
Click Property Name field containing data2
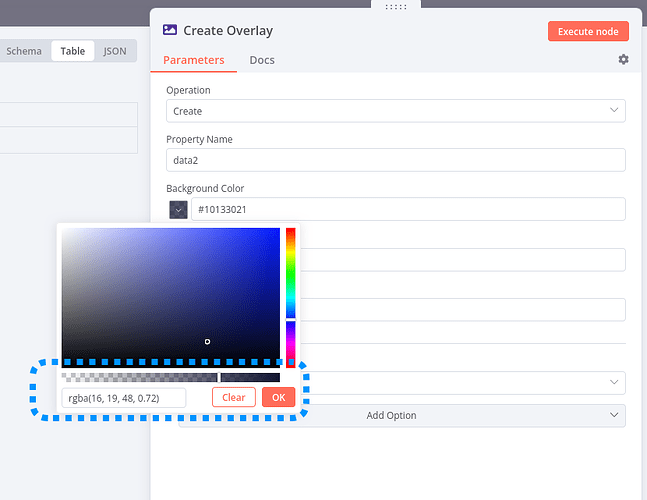pyautogui.click(x=396, y=160)
